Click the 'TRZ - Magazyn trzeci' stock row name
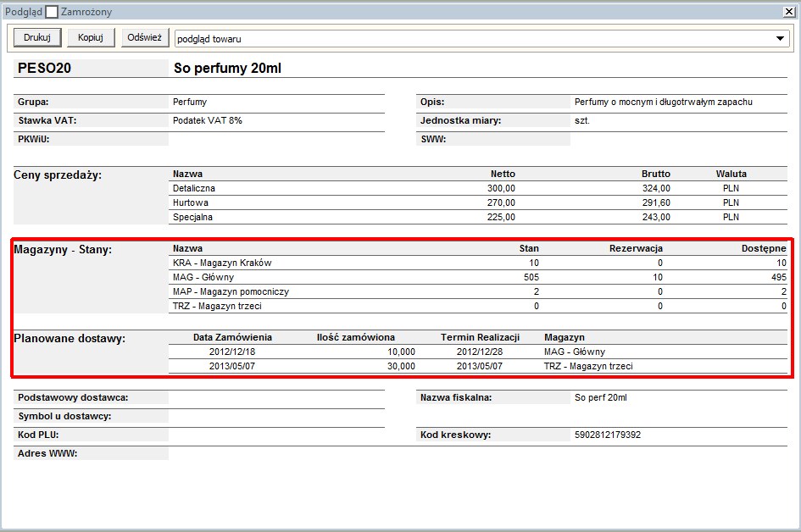Image resolution: width=801 pixels, height=532 pixels. coord(217,305)
